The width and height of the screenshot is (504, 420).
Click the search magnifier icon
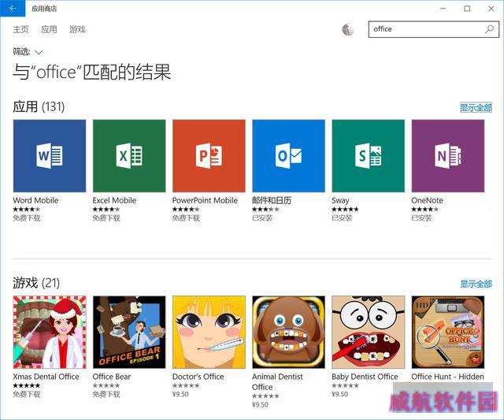tap(490, 29)
